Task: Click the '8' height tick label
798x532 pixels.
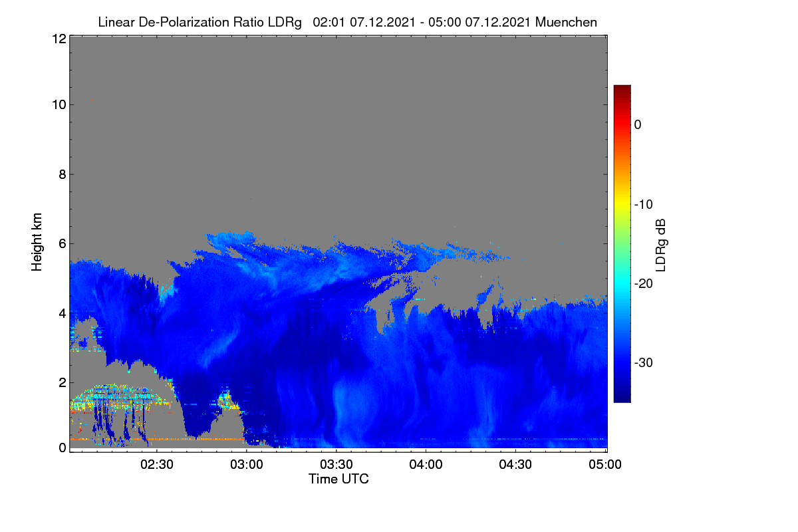Action: point(62,174)
